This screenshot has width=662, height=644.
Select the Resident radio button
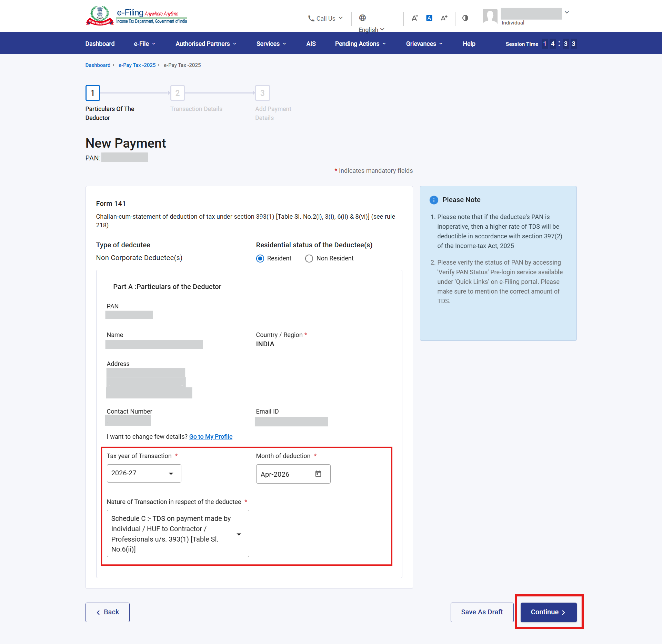pos(260,258)
